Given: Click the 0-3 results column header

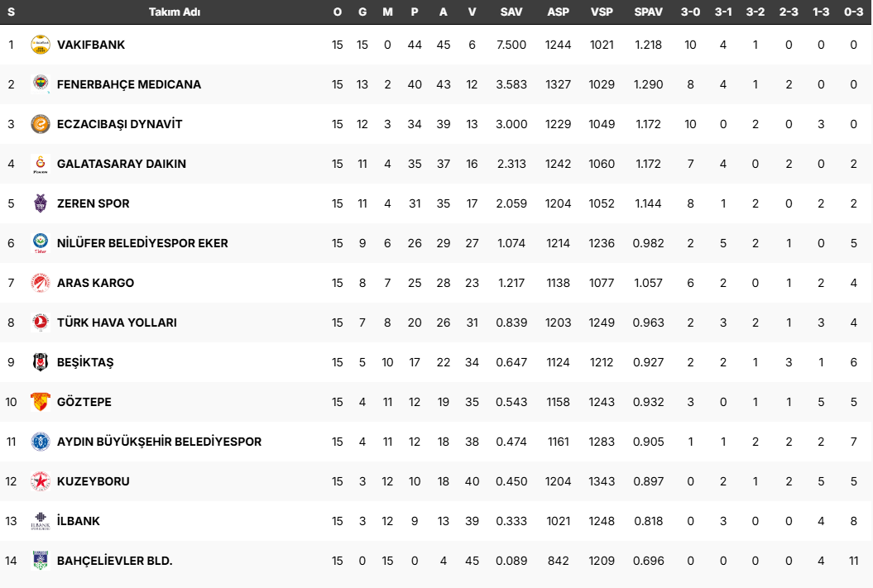Looking at the screenshot, I should pos(853,12).
